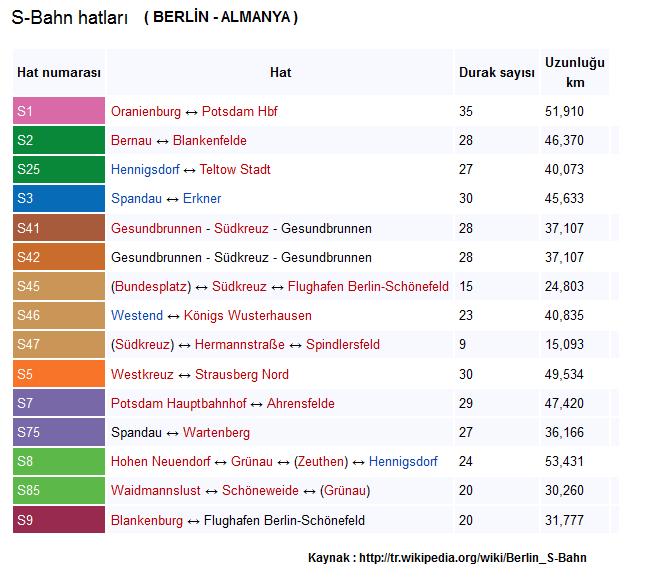
Task: Click the Potsdam Hbf link
Action: point(242,111)
